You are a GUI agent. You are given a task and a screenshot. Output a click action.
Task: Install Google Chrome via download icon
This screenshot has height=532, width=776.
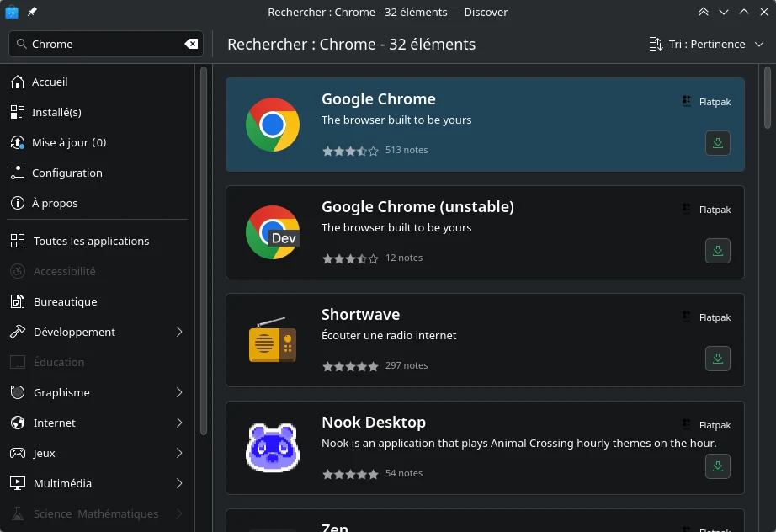point(718,143)
